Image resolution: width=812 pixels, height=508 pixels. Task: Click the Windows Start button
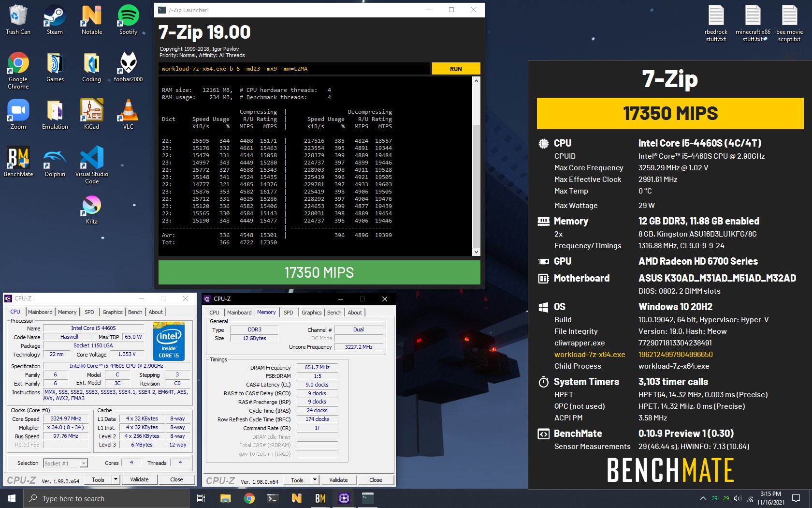pyautogui.click(x=12, y=498)
